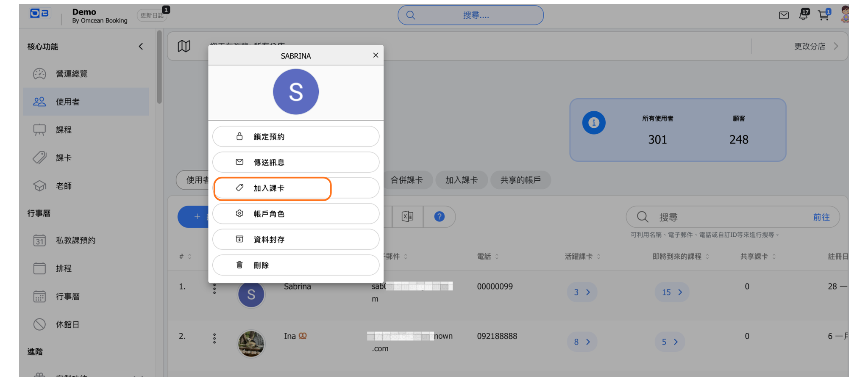The image size is (868, 381).
Task: Choose 鎖定預約 from the user menu
Action: point(295,137)
